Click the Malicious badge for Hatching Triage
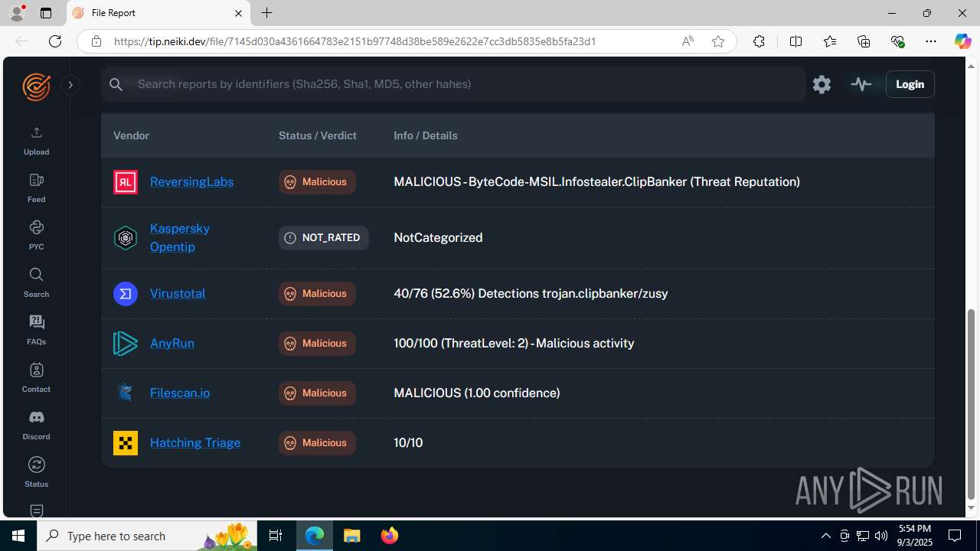 (317, 443)
